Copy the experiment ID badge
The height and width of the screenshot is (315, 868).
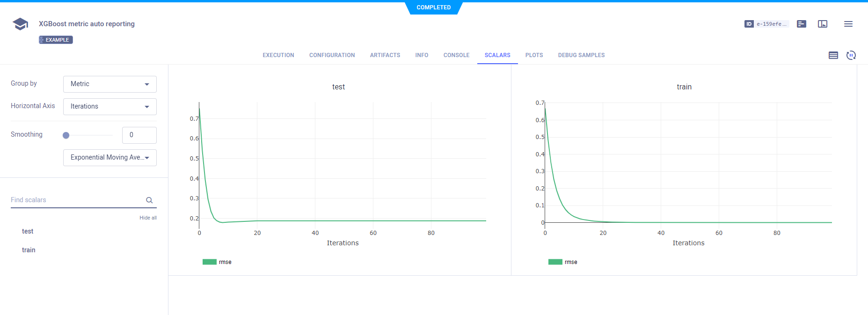[766, 24]
